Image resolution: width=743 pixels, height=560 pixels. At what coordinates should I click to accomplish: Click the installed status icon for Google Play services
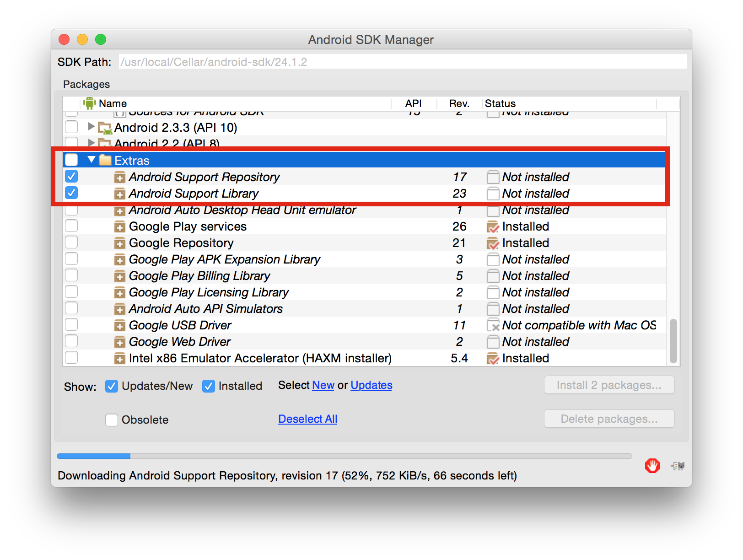(493, 226)
